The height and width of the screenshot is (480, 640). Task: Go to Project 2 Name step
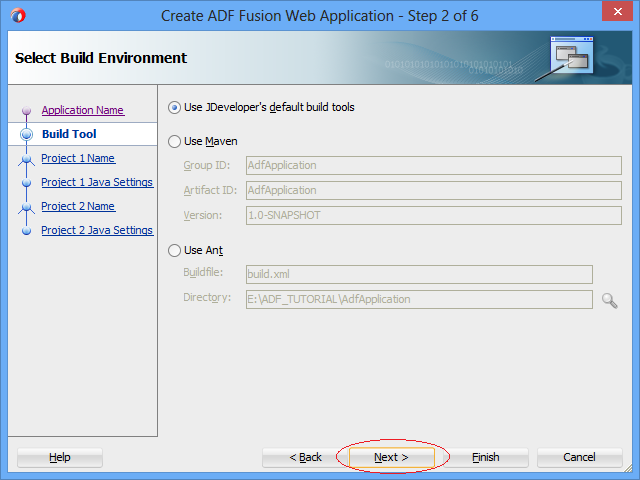click(x=78, y=207)
